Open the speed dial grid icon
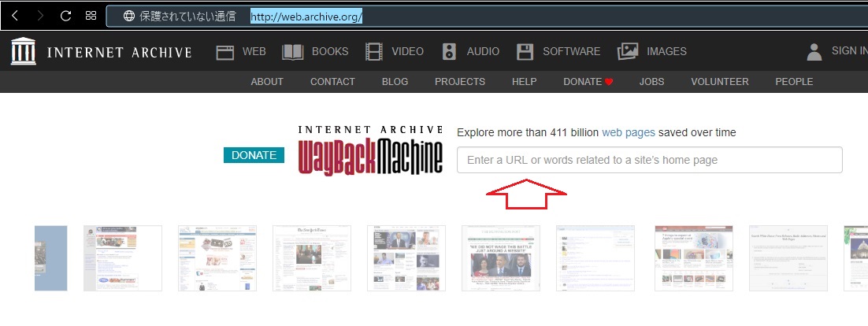 (x=91, y=16)
